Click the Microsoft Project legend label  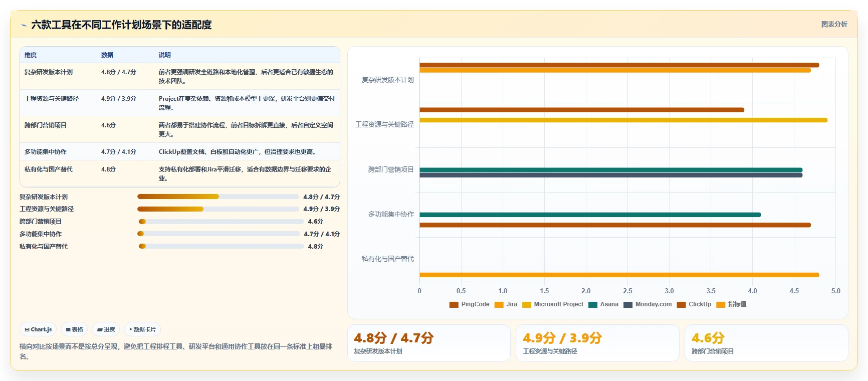[x=559, y=304]
